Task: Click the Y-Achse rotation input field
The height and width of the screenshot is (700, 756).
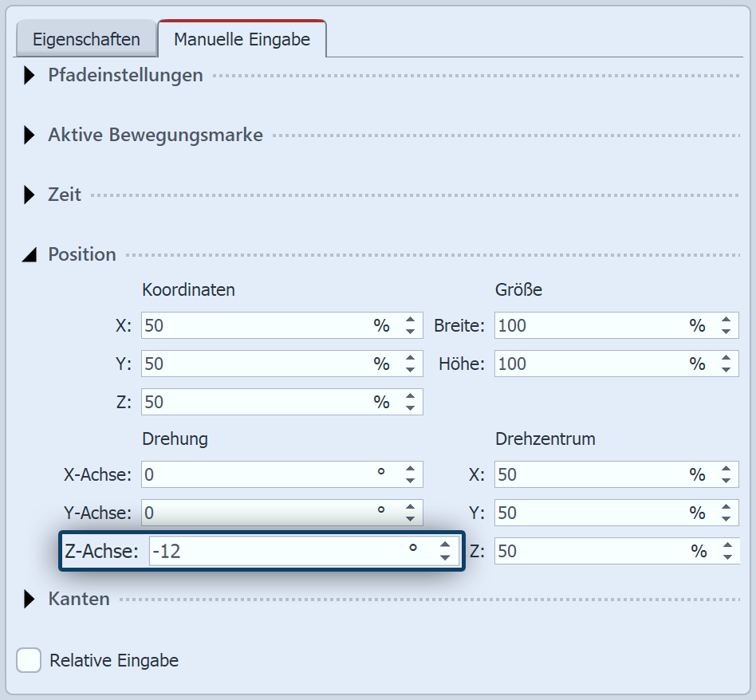Action: tap(255, 513)
